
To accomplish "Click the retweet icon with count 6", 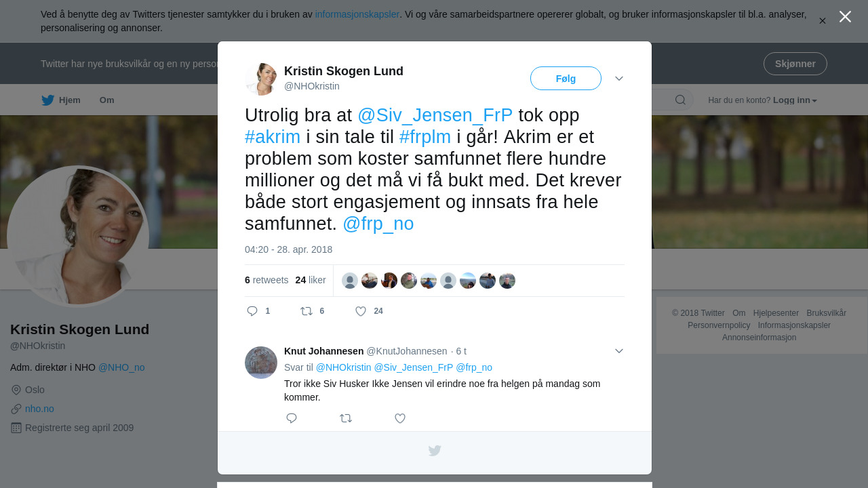I will tap(307, 311).
